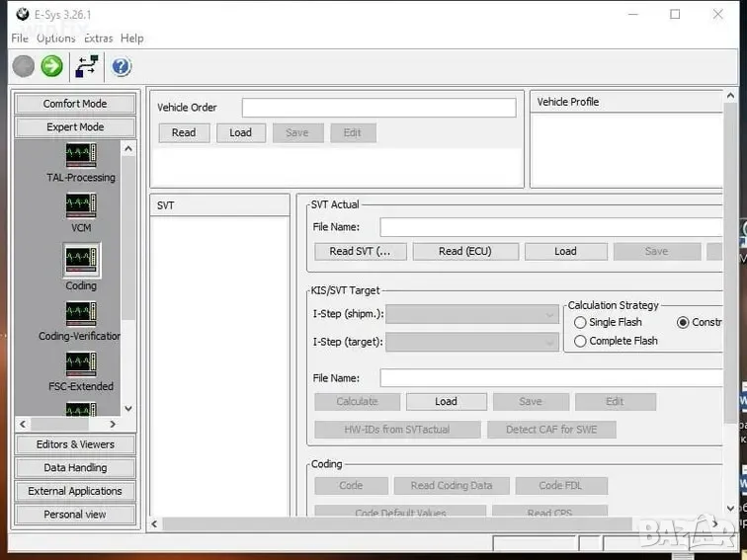This screenshot has width=747, height=560.
Task: Open the Help menu
Action: [132, 39]
